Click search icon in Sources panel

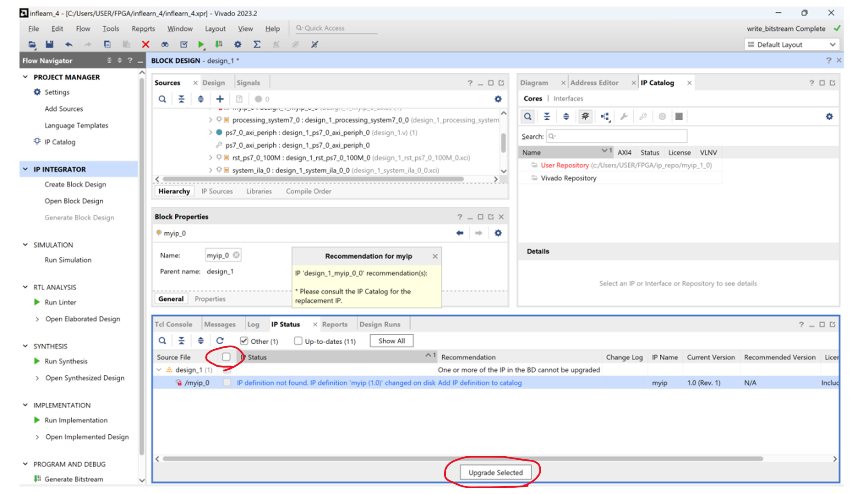point(162,99)
